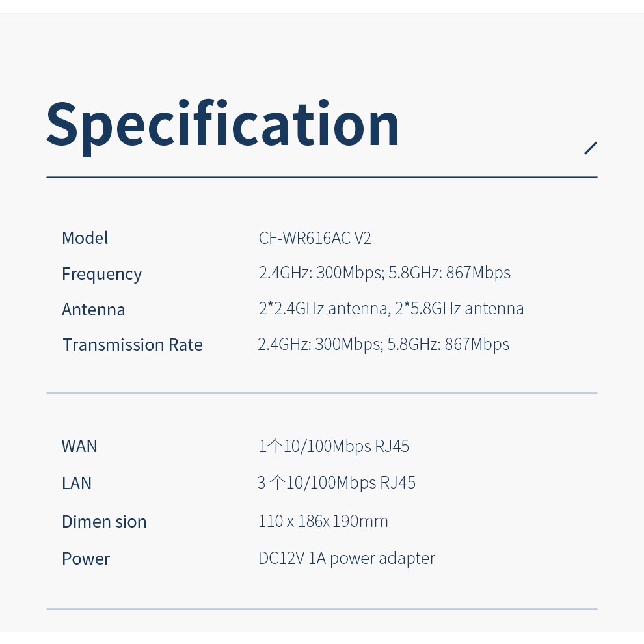Click the 110 x 186 x 190mm value

point(323,521)
